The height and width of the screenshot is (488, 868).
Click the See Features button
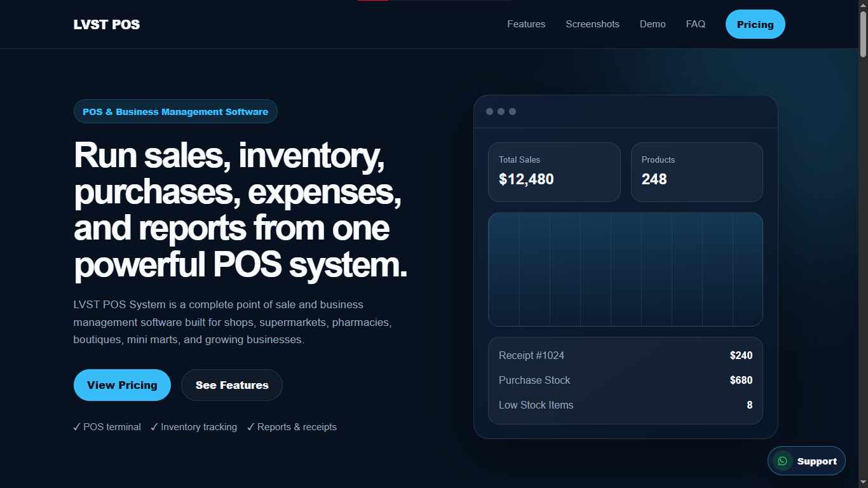click(232, 385)
